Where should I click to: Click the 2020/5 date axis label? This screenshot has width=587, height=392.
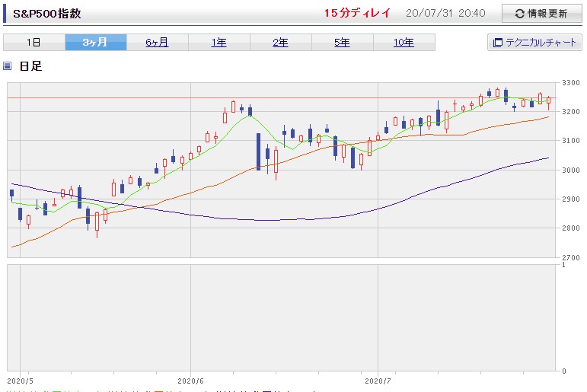21,381
